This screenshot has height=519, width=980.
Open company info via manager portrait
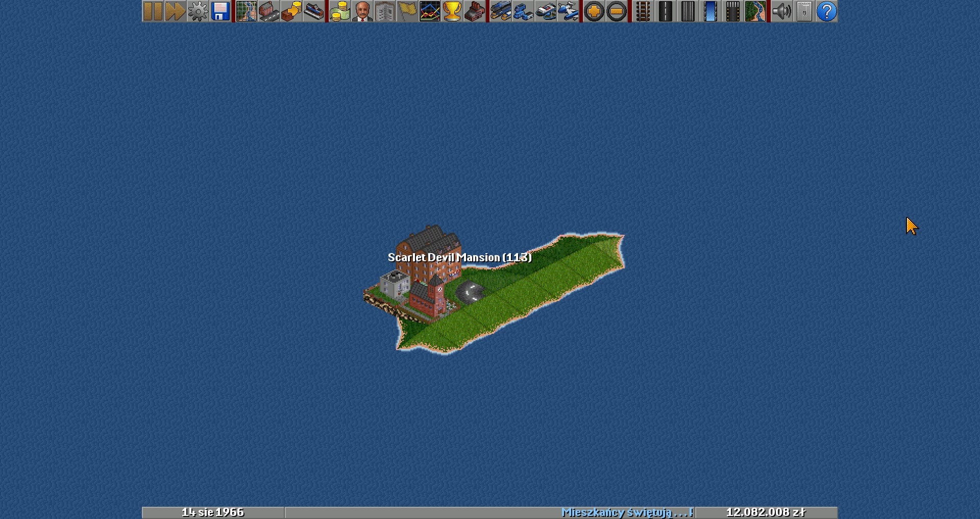tap(362, 11)
